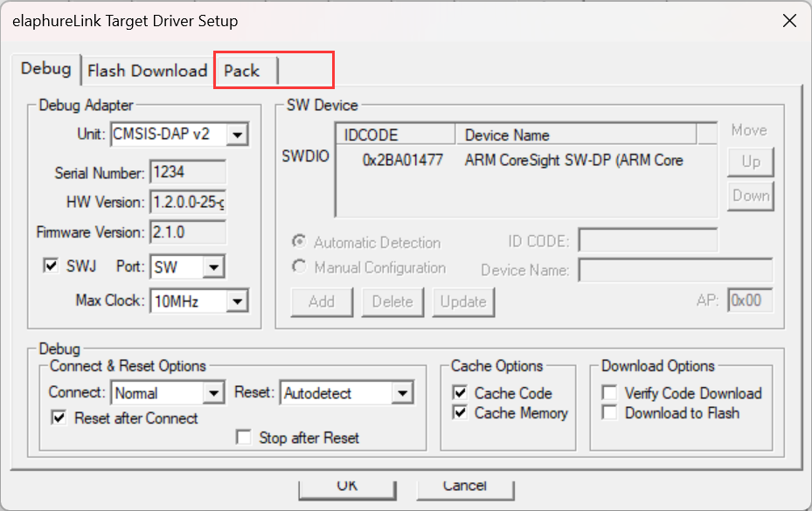Screen dimensions: 812x511
Task: Click the Firmware Version field
Action: [188, 232]
